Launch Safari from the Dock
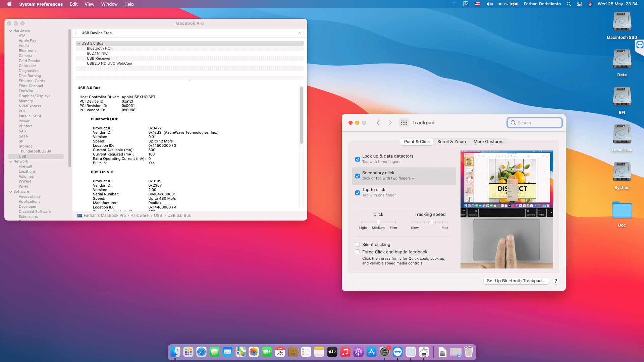The width and height of the screenshot is (644, 362). tap(201, 352)
